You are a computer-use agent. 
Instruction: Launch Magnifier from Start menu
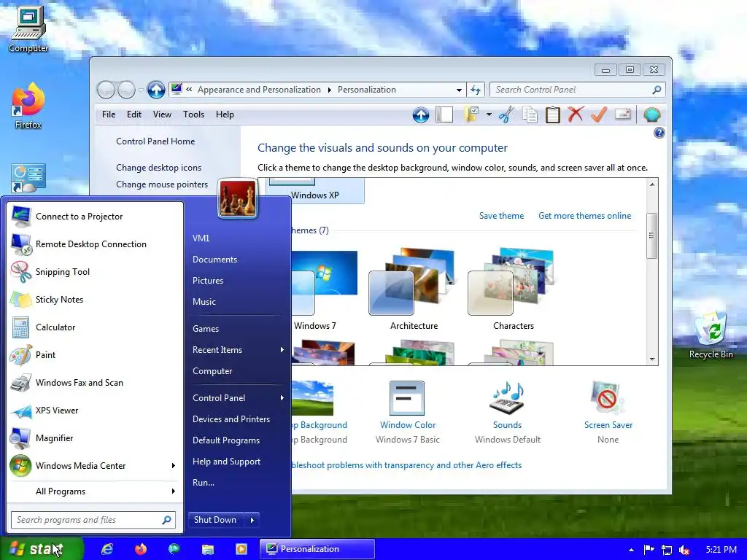click(x=95, y=438)
